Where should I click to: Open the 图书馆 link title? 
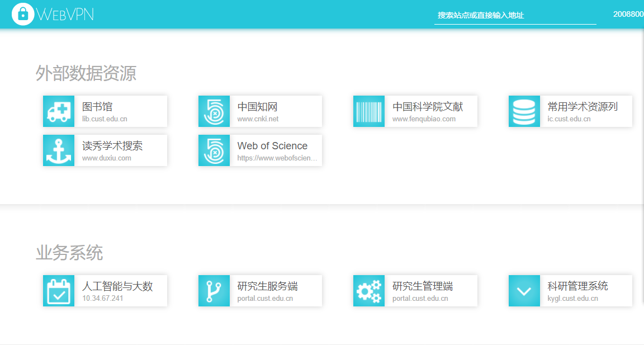(97, 107)
